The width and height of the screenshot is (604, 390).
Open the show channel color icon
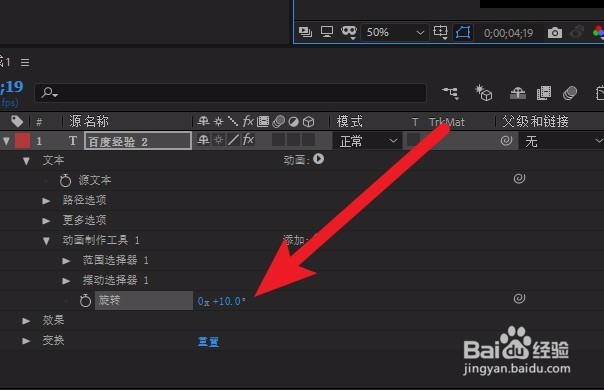[x=598, y=32]
